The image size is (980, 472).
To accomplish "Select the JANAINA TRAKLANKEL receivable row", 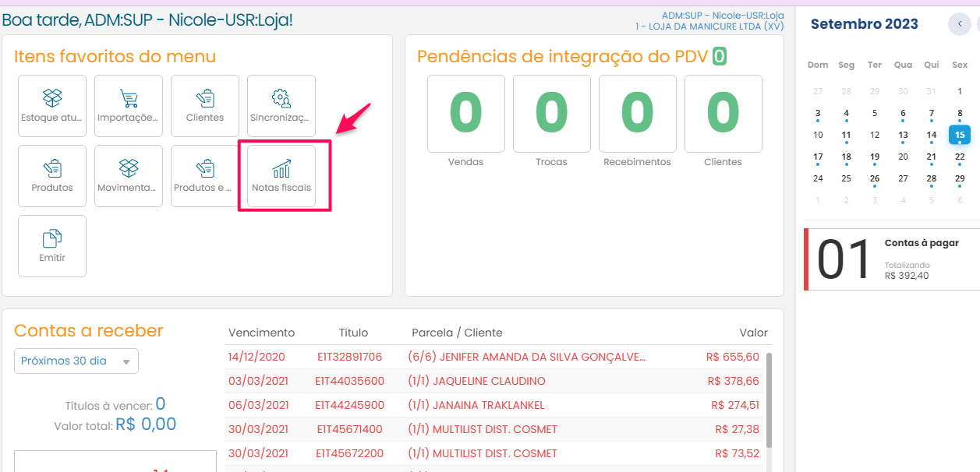I will (476, 405).
